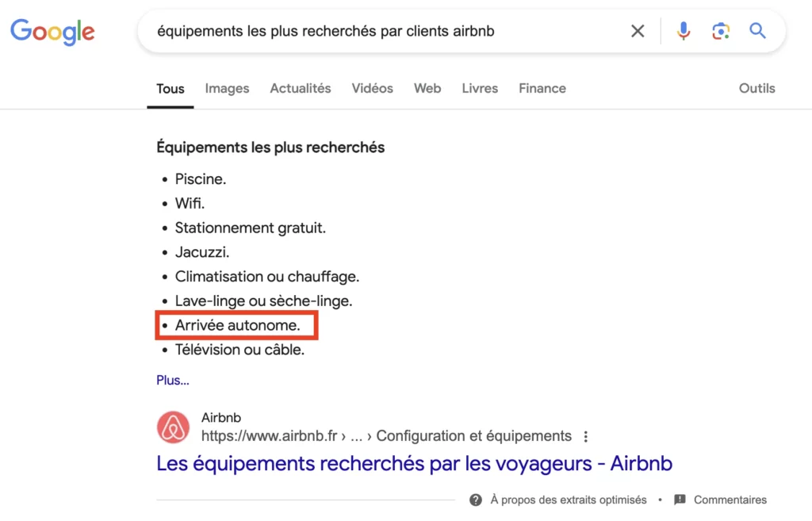Start voice search with microphone icon

(683, 31)
